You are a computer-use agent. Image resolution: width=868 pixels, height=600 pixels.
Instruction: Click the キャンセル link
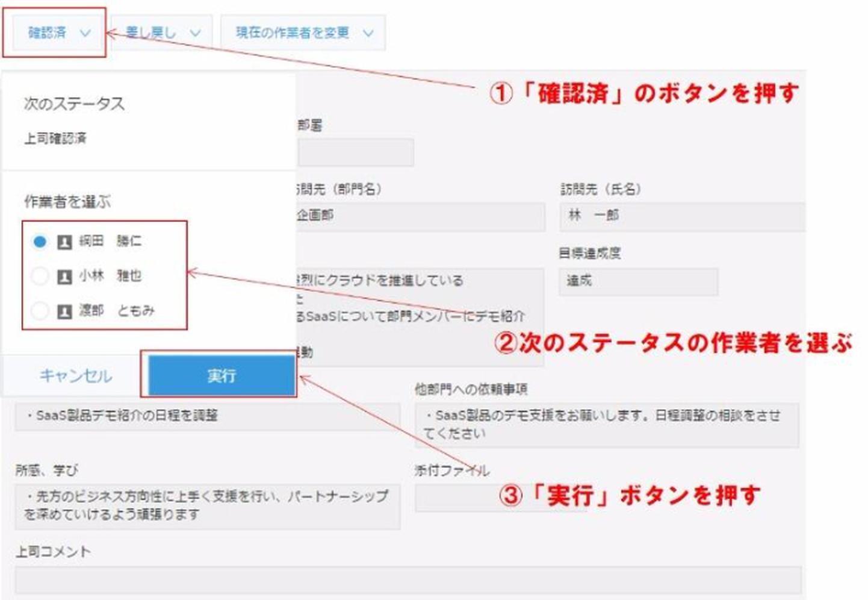(75, 376)
